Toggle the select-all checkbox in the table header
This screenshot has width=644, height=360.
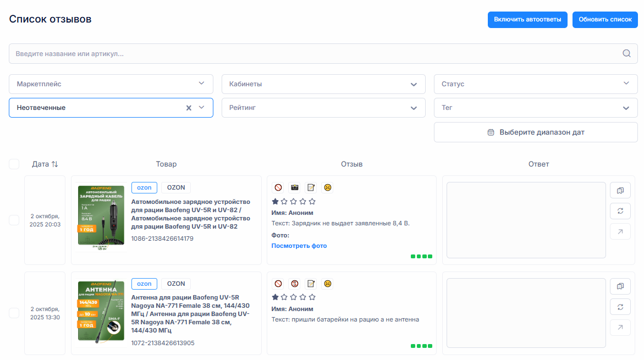coord(14,164)
